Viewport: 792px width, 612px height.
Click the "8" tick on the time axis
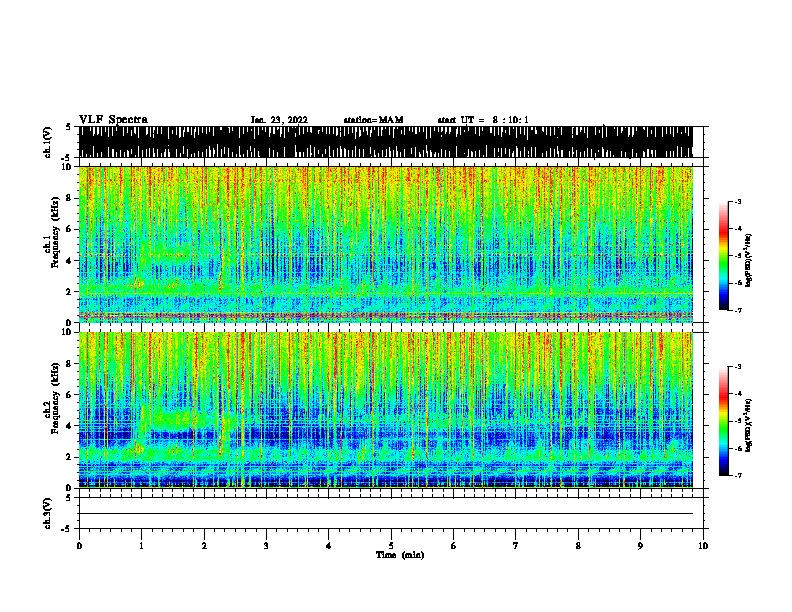[x=578, y=545]
